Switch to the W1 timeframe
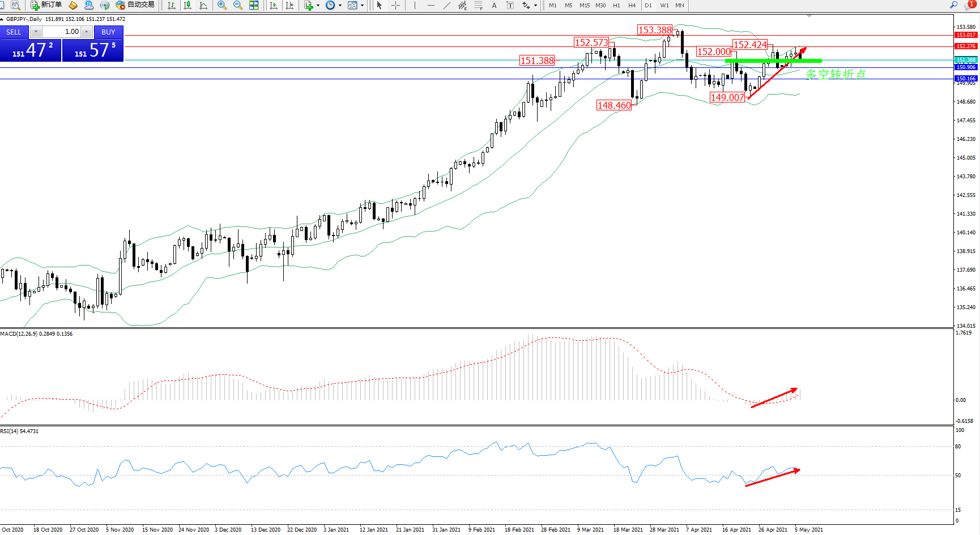This screenshot has width=980, height=535. pyautogui.click(x=664, y=5)
